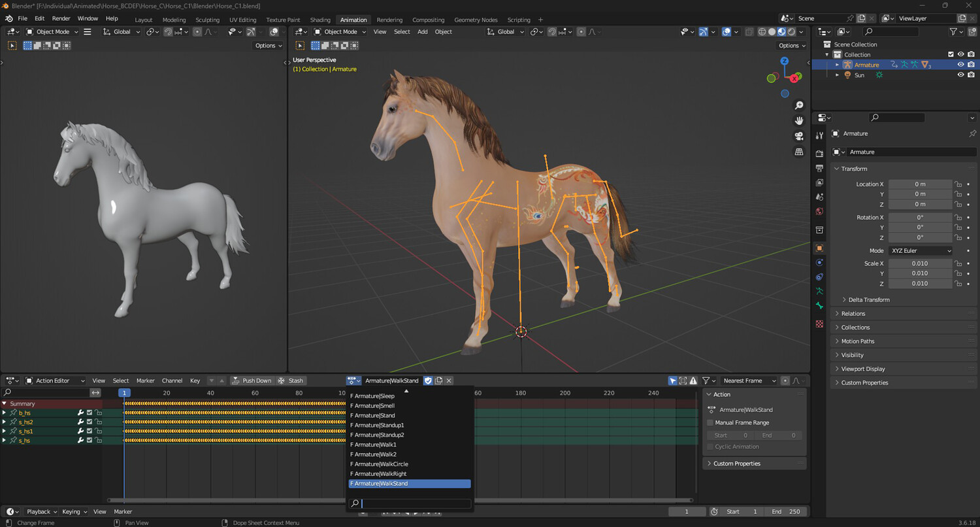The width and height of the screenshot is (980, 527).
Task: Open the Action Editor mode dropdown
Action: [x=56, y=381]
